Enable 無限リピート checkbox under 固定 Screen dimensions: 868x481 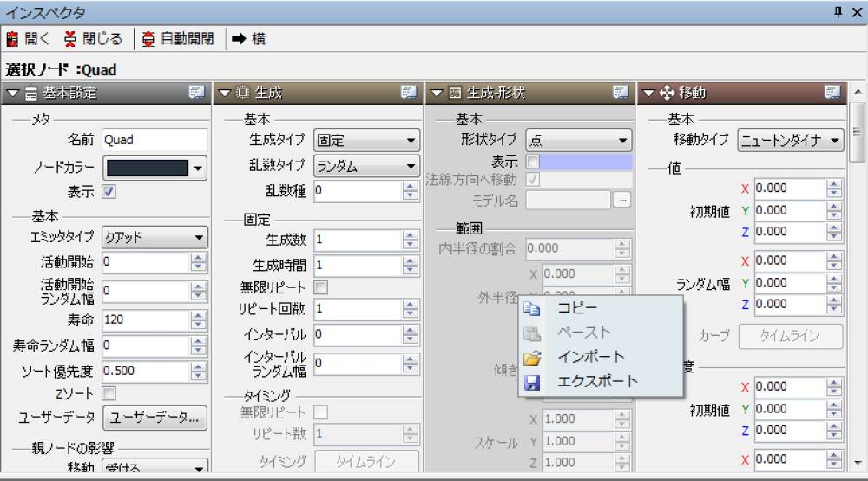(x=321, y=287)
